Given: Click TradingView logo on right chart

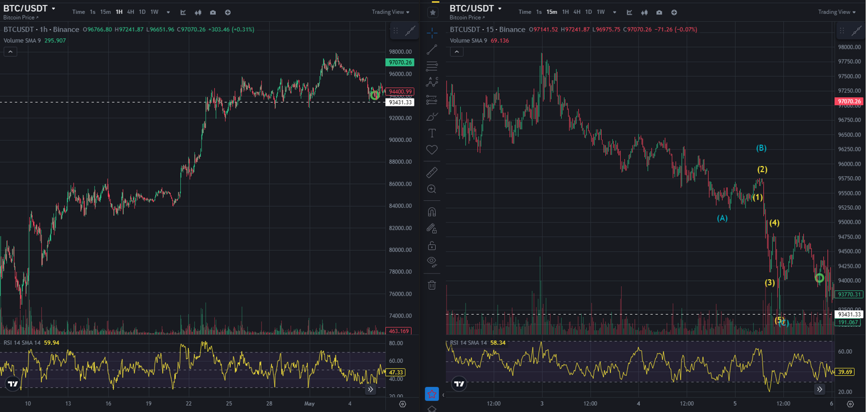Looking at the screenshot, I should point(459,384).
